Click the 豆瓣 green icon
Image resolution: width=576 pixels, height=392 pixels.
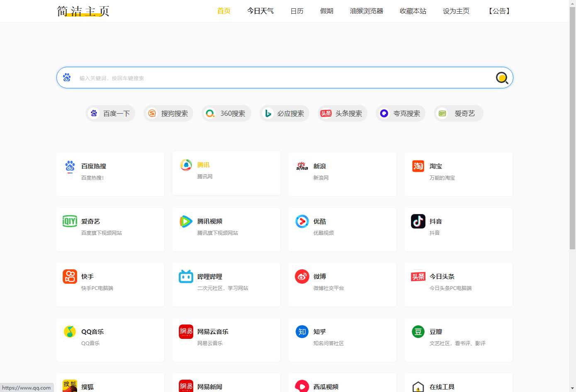coord(418,332)
